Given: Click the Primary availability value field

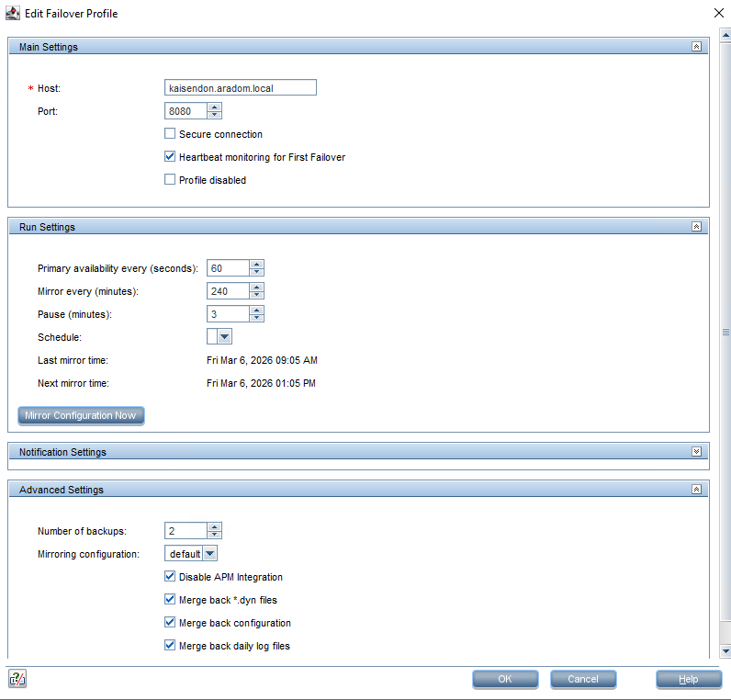Looking at the screenshot, I should click(x=228, y=268).
